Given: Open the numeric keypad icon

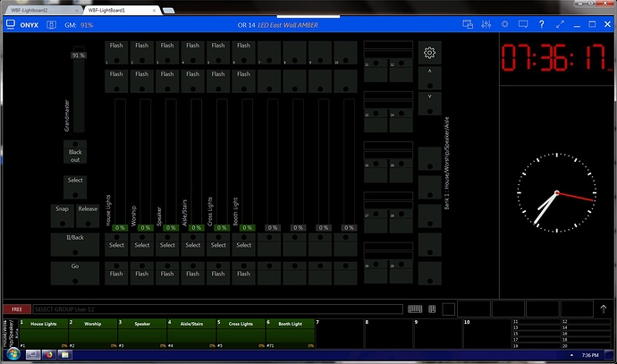Looking at the screenshot, I should tap(432, 309).
